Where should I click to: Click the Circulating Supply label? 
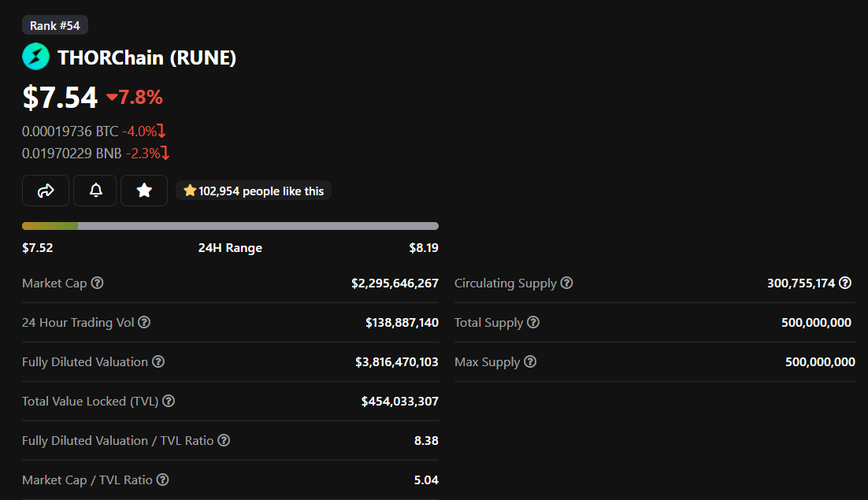click(506, 283)
